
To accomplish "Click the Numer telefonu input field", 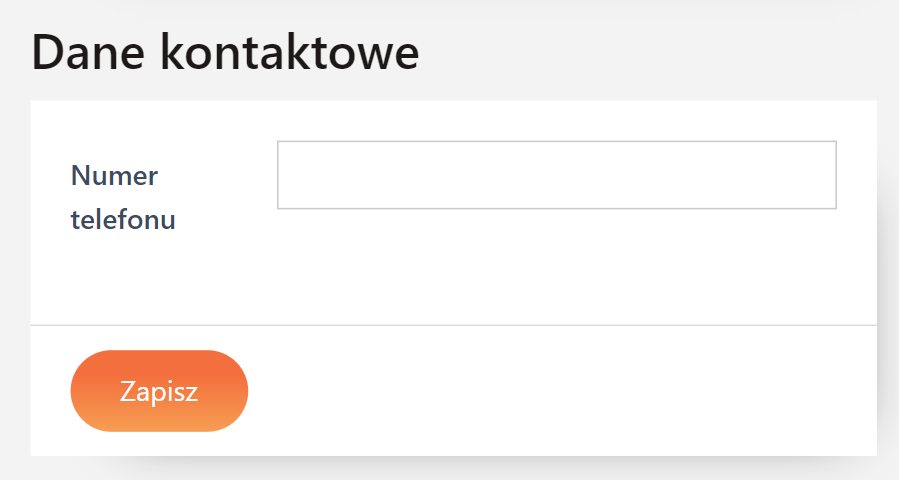I will pos(556,175).
